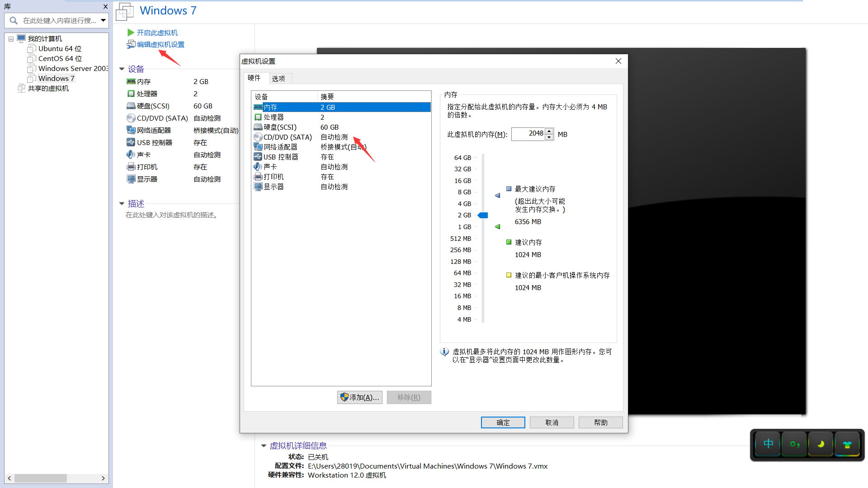868x488 pixels.
Task: Select the sound card icon in dialog list
Action: [x=258, y=167]
